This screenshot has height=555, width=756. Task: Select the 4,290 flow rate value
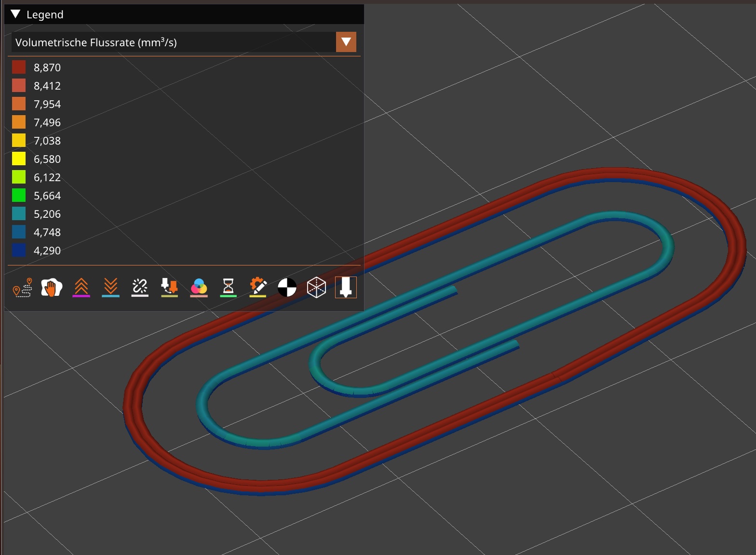pos(47,251)
